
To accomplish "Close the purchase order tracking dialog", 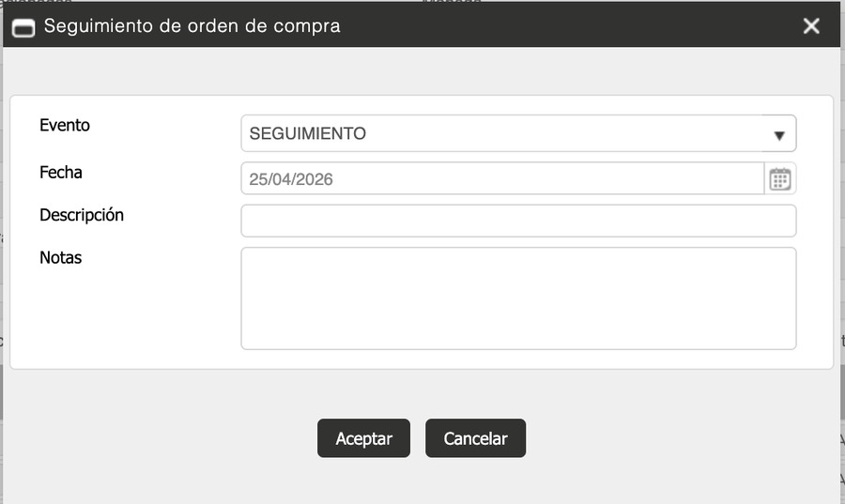I will pos(811,26).
